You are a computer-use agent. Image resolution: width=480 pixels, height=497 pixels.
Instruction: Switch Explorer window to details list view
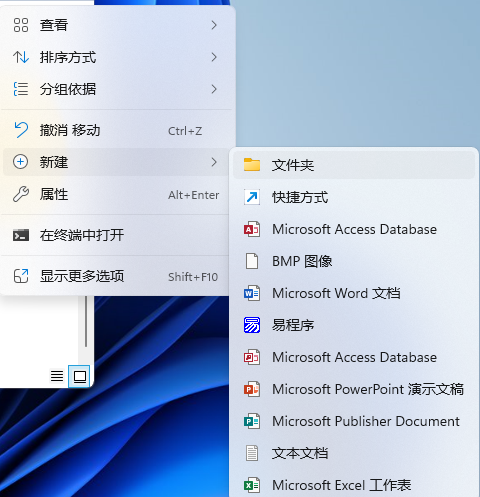57,376
